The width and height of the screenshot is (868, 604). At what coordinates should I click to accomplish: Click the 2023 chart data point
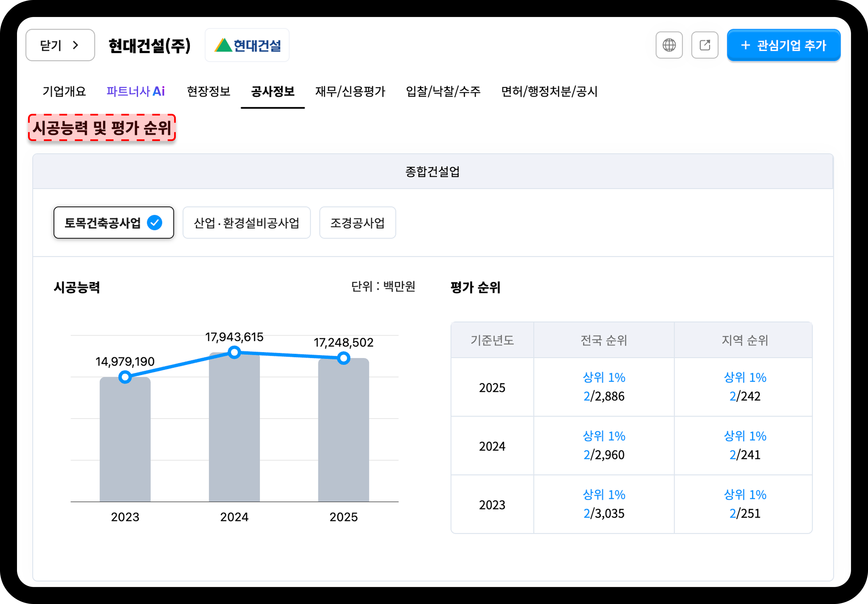[125, 377]
